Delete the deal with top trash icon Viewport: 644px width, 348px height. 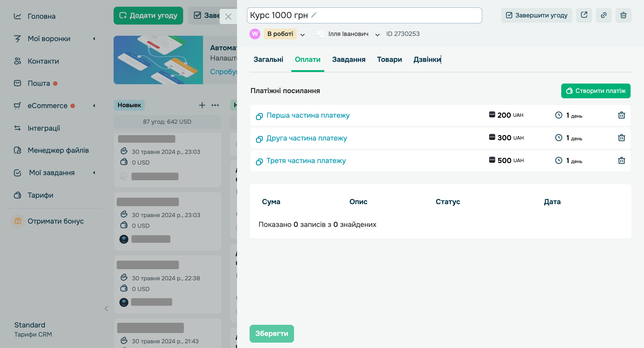(x=623, y=15)
